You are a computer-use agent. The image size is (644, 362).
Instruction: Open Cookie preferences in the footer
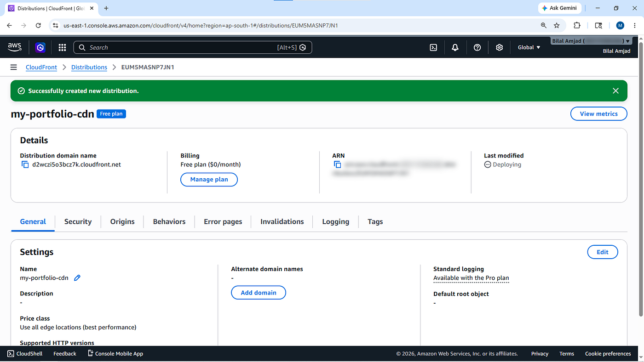pyautogui.click(x=608, y=354)
